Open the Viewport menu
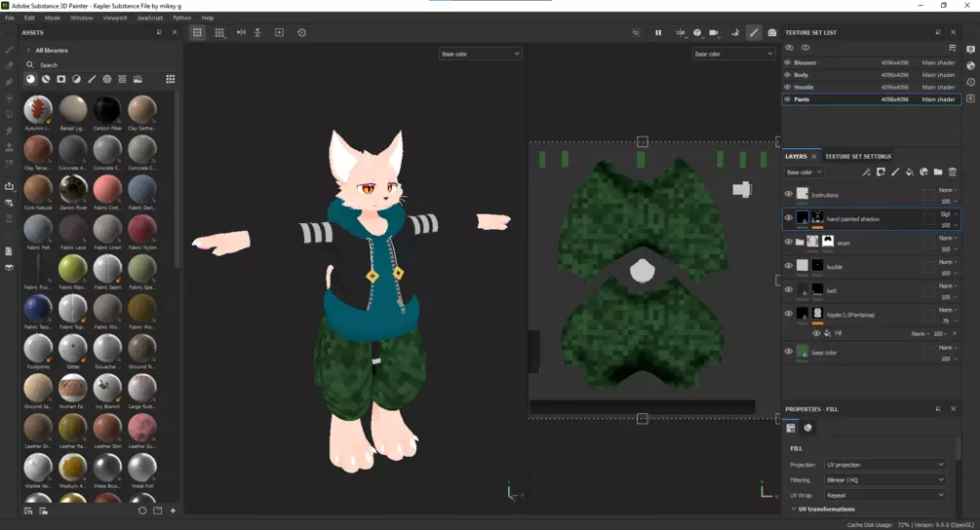 click(x=115, y=18)
